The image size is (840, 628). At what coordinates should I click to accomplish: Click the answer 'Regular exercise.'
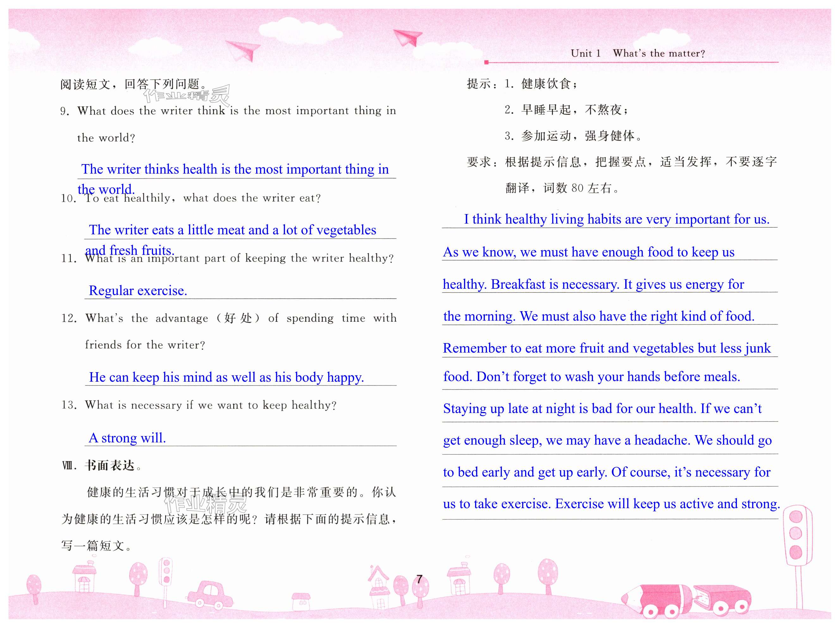coord(138,291)
